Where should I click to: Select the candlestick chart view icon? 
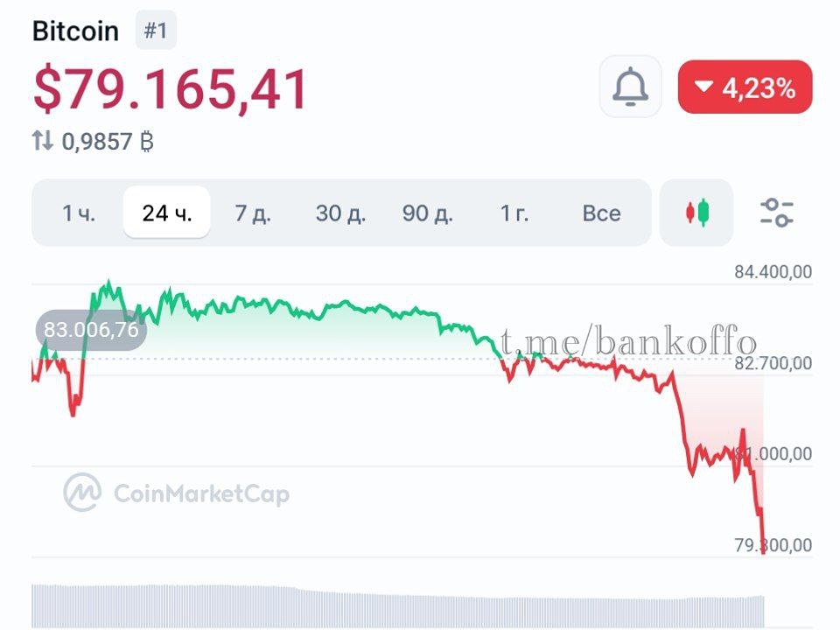tap(696, 212)
